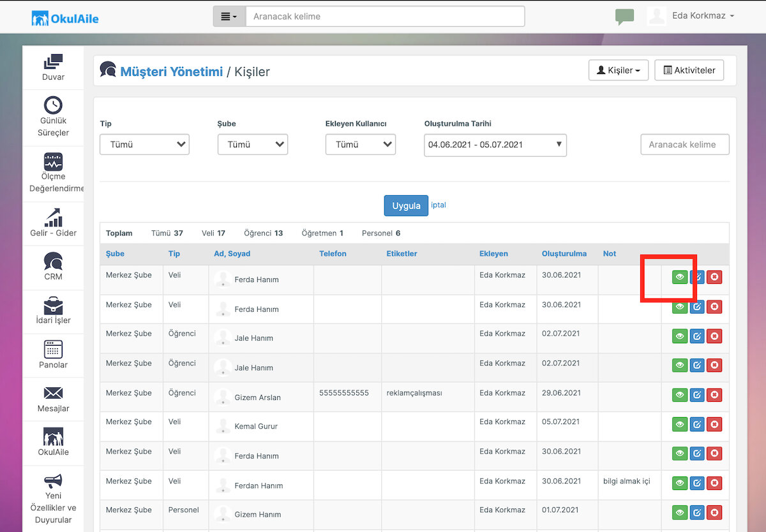Viewport: 766px width, 532px height.
Task: Click the OkulAile logo in header
Action: [x=65, y=18]
